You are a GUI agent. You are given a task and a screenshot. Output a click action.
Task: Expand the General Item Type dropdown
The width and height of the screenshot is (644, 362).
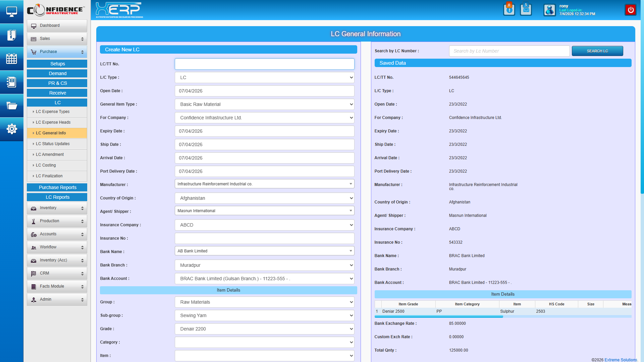264,104
